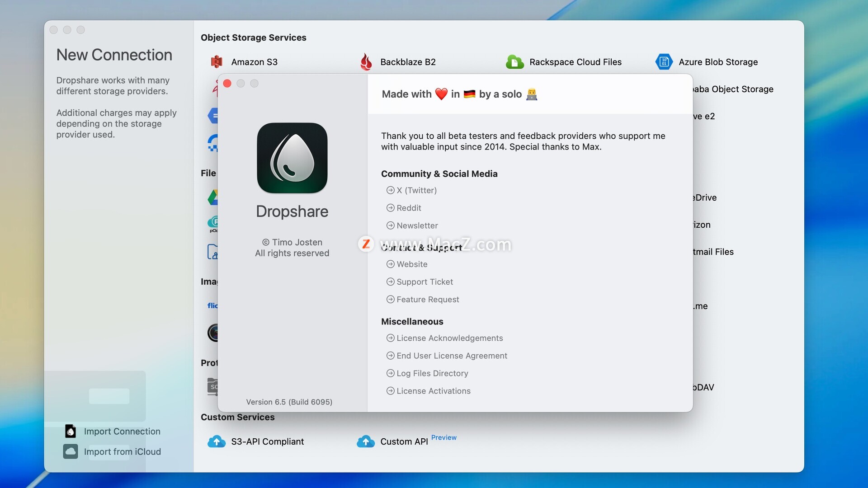Read the End User License Agreement
The image size is (868, 488).
coord(452,356)
